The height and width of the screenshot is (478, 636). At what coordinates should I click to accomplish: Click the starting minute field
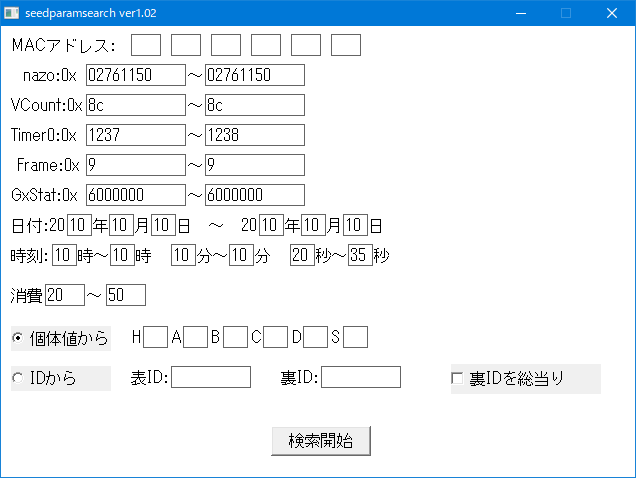183,255
